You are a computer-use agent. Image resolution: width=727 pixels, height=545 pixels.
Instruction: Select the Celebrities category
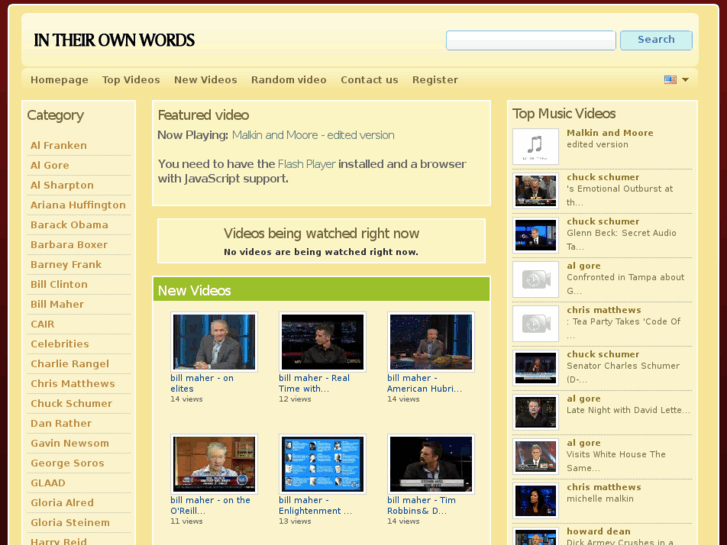tap(59, 344)
